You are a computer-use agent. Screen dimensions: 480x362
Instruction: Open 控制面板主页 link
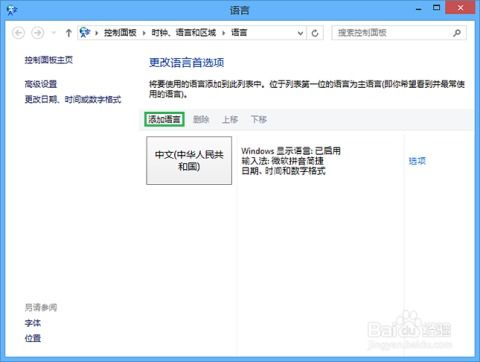pos(49,60)
